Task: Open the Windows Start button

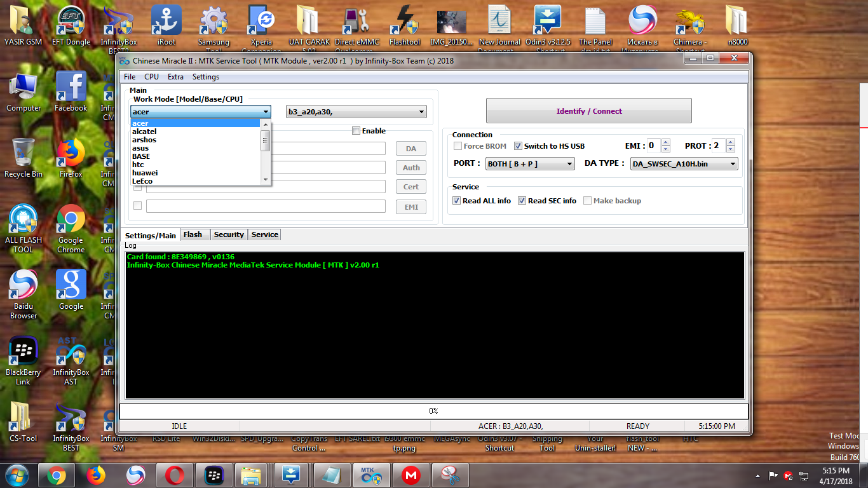Action: [x=17, y=475]
